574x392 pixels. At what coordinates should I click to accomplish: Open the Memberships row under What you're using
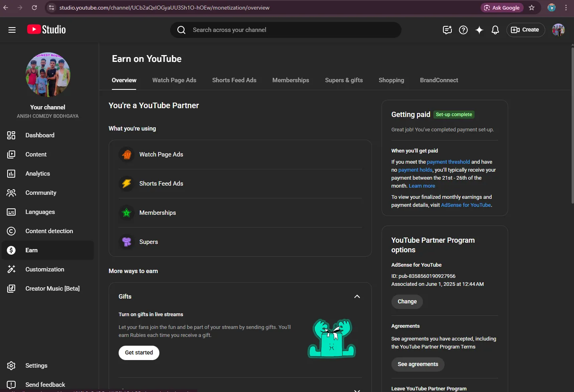pos(240,213)
